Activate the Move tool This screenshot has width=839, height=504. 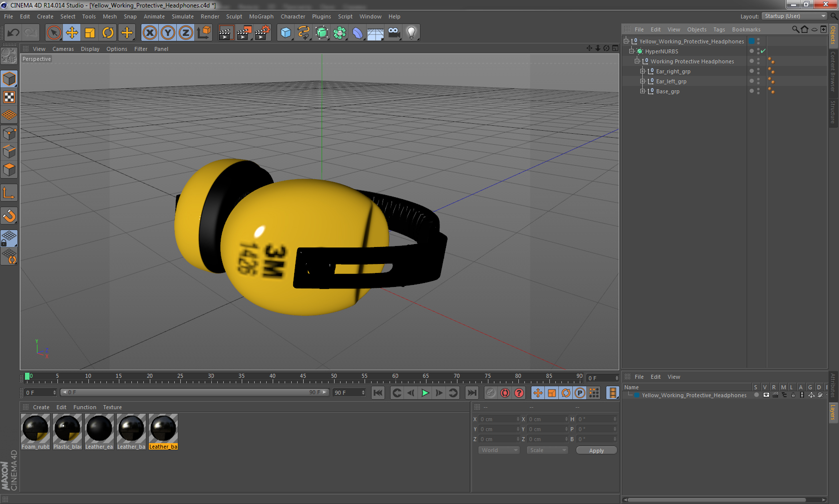coord(72,33)
